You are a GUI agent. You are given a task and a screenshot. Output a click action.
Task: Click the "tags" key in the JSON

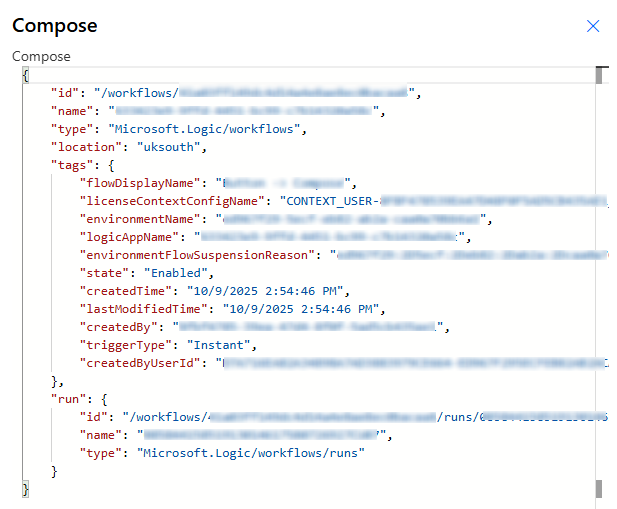74,164
